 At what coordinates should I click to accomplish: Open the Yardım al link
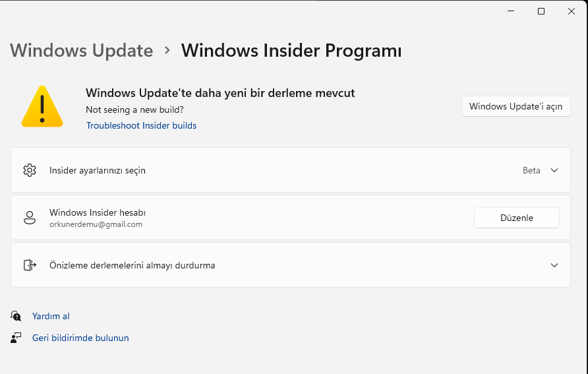tap(51, 316)
